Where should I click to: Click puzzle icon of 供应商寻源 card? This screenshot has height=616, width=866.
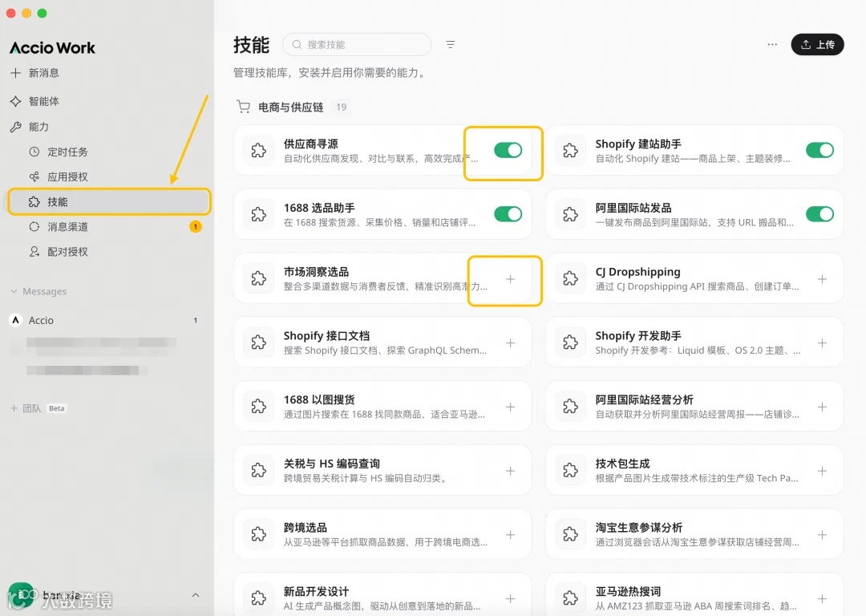[258, 150]
